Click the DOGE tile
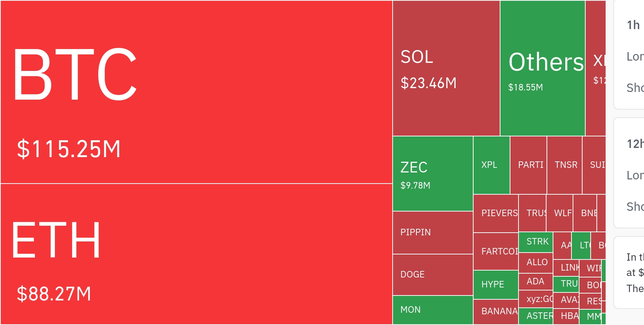 click(433, 274)
